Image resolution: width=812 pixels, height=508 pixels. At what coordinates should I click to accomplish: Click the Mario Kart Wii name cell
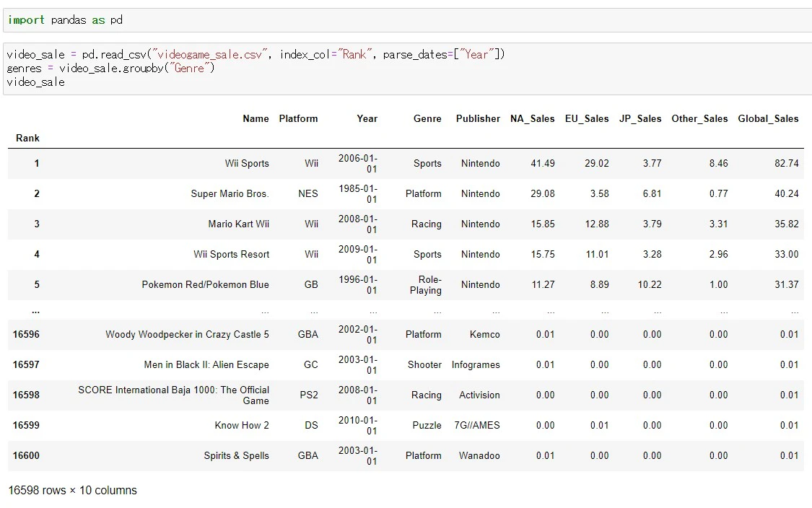(x=239, y=224)
